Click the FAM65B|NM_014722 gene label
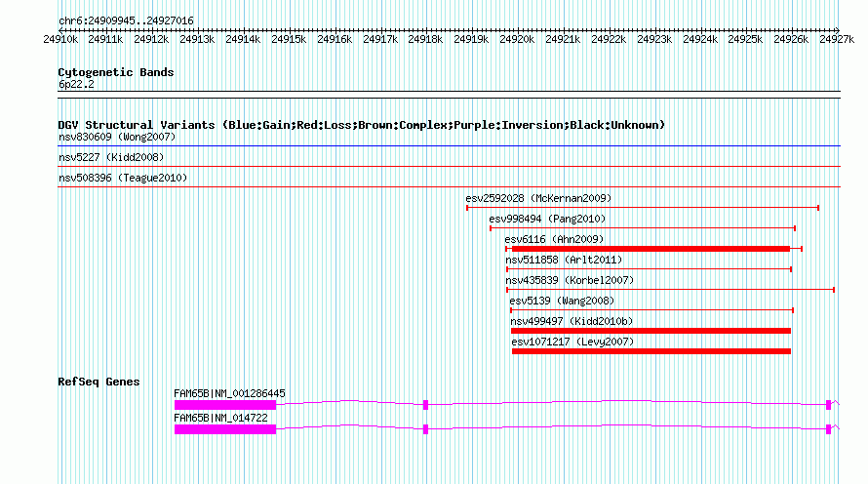 220,418
